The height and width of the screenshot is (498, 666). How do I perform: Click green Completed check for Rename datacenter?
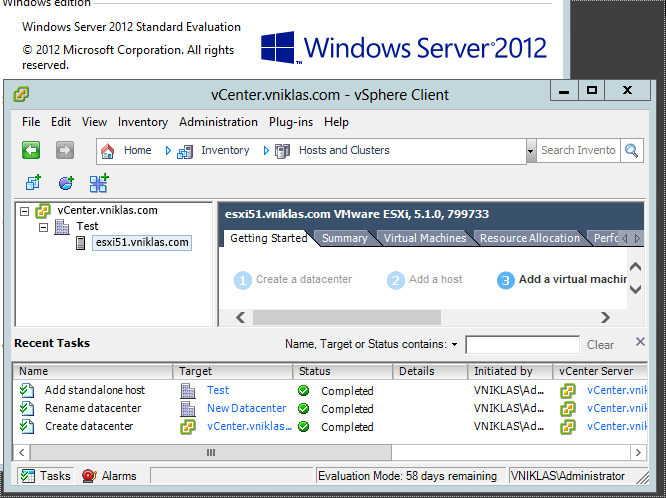tap(303, 409)
